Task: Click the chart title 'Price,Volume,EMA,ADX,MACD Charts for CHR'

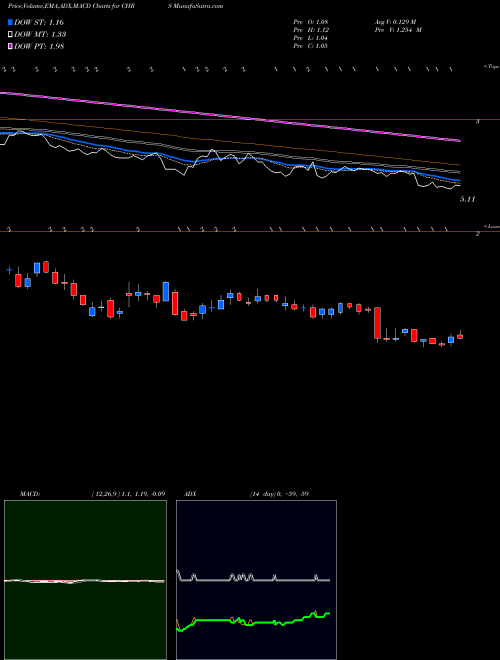Action: (71, 6)
